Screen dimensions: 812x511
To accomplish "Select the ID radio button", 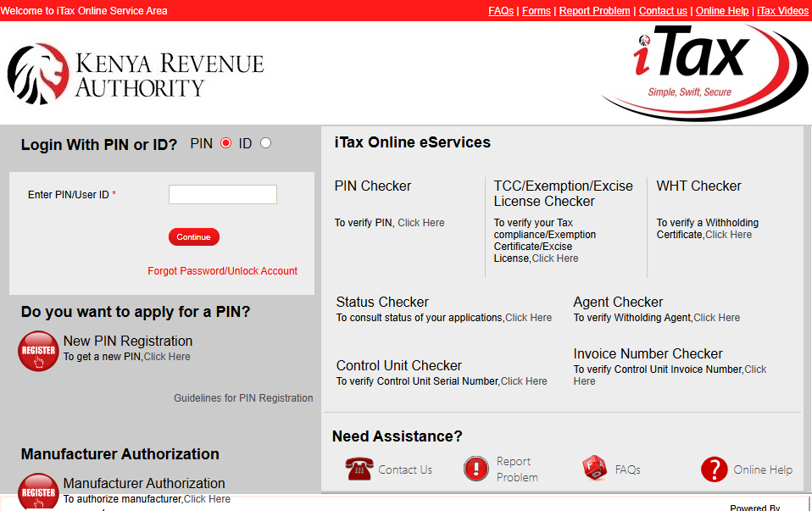I will point(265,143).
